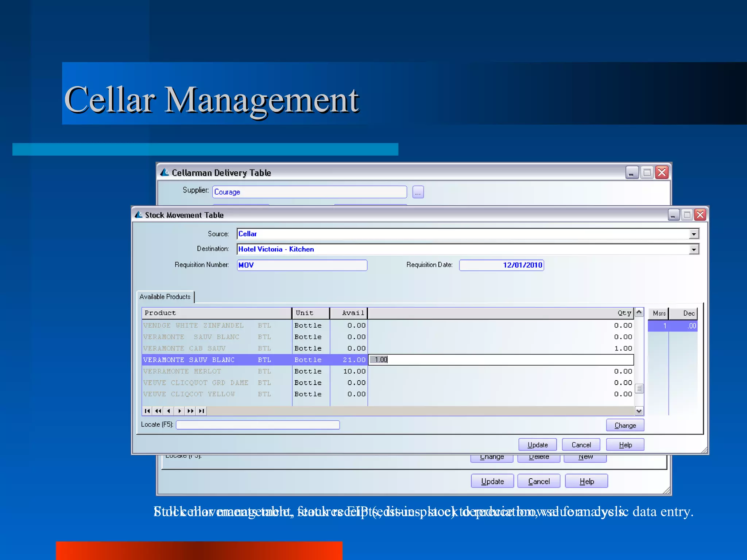Image resolution: width=747 pixels, height=560 pixels.
Task: Minimize the Stock Movement Table window
Action: point(673,215)
